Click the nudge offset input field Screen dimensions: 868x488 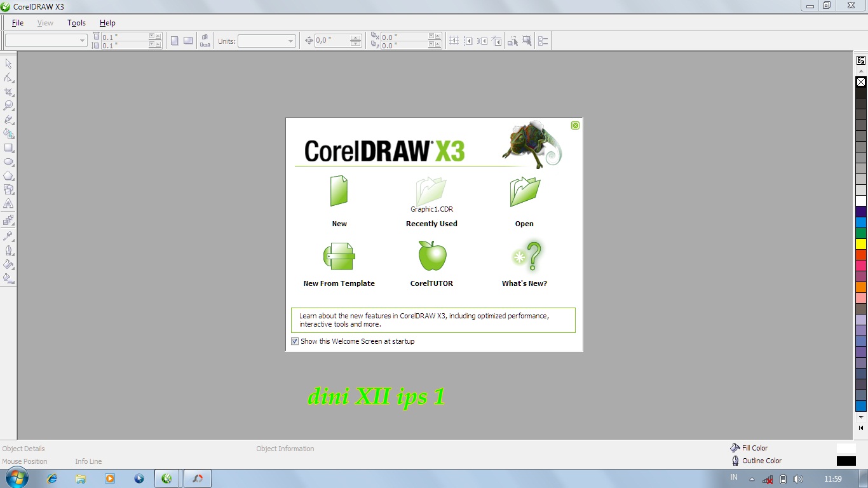click(x=332, y=41)
